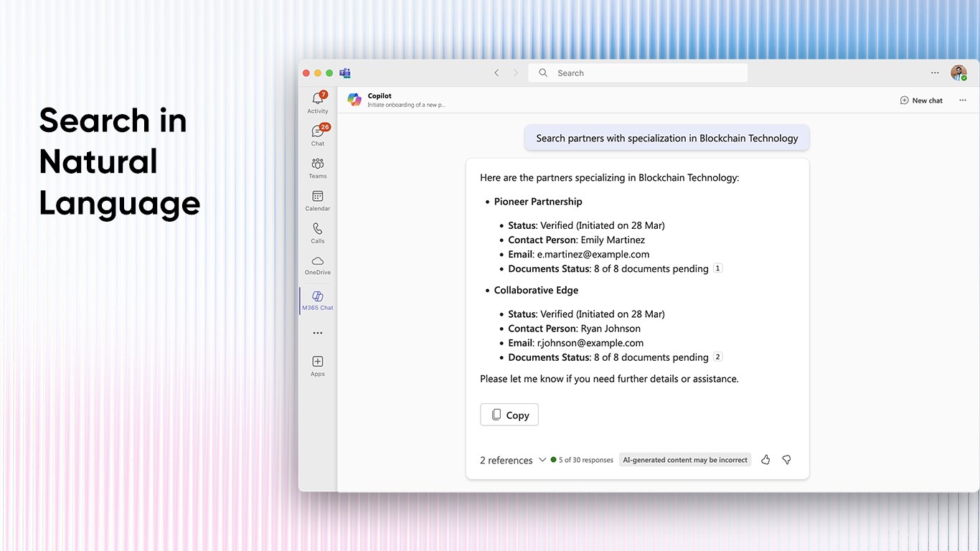Screen dimensions: 980x551
Task: Navigate forward with the right arrow
Action: pos(515,73)
